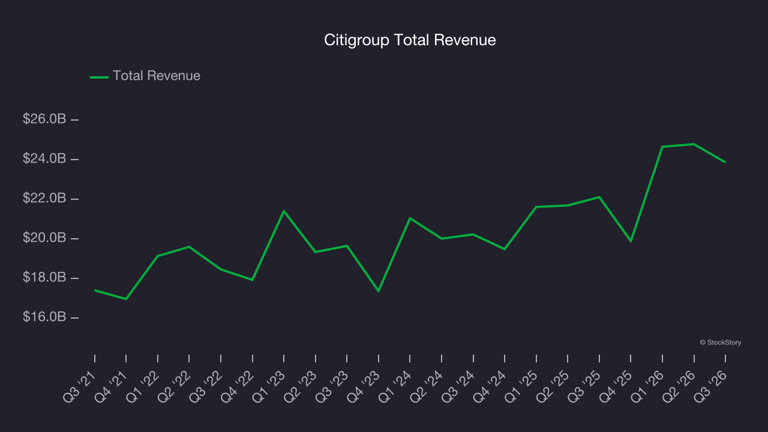The width and height of the screenshot is (768, 432).
Task: Click the Q3 '25 x-axis label
Action: pos(584,387)
